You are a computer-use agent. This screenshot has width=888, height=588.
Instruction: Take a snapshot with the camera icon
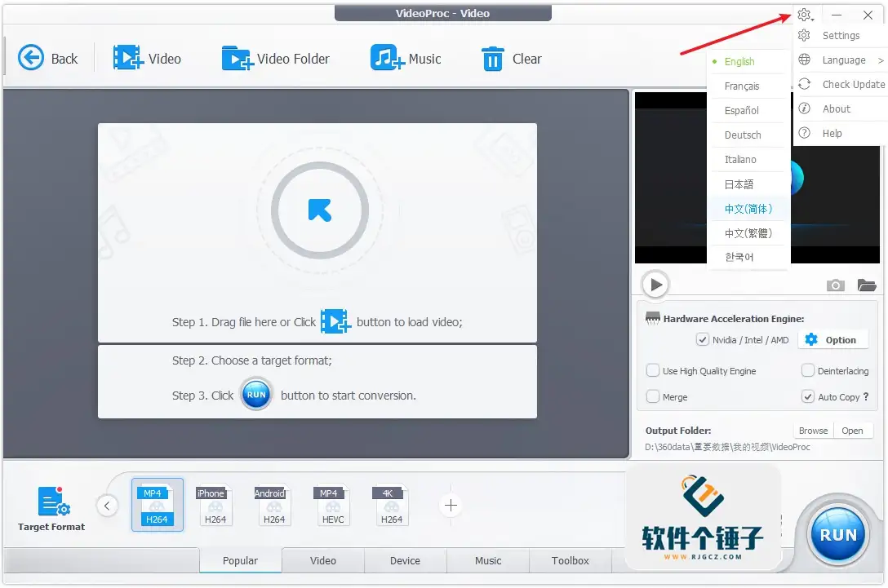(x=835, y=285)
